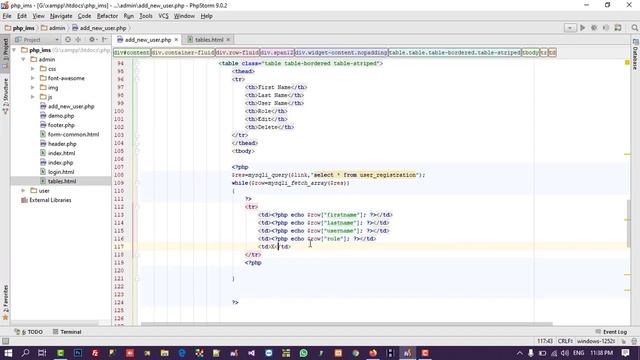
Task: Open the Terminal tool window
Action: pos(67,332)
